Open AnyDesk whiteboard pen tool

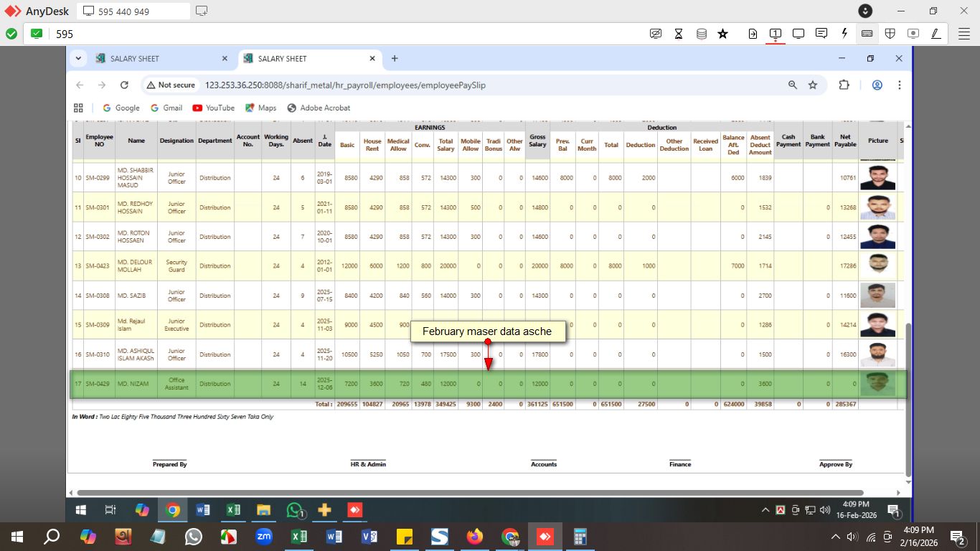(x=936, y=34)
